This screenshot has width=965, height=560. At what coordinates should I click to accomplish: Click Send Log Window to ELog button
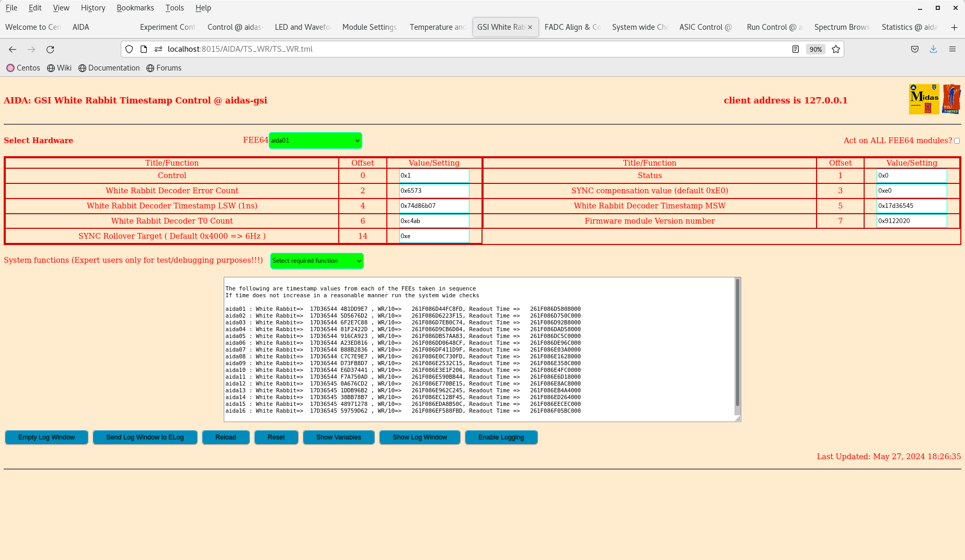coord(145,437)
